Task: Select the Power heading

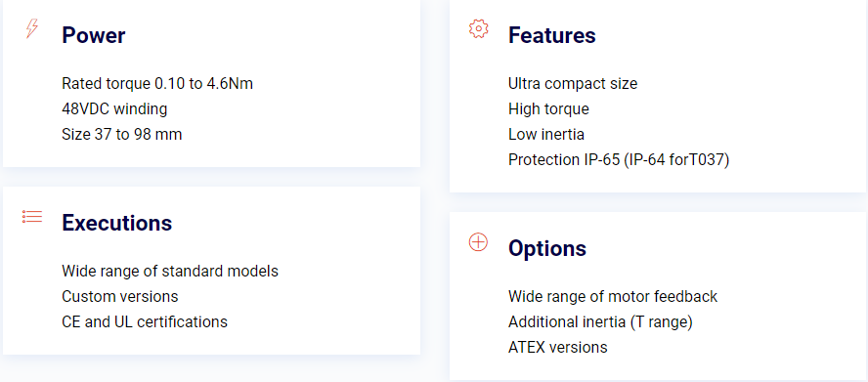Action: pos(94,35)
